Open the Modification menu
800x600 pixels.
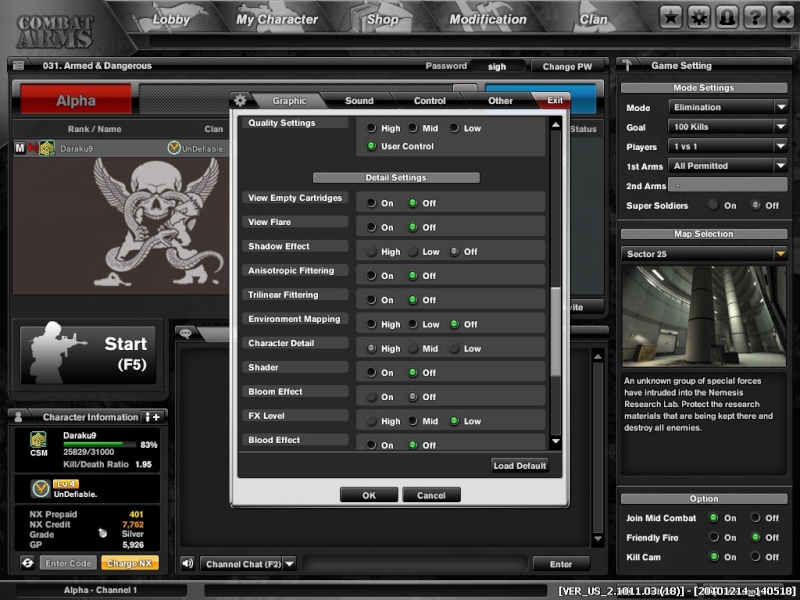(x=488, y=19)
